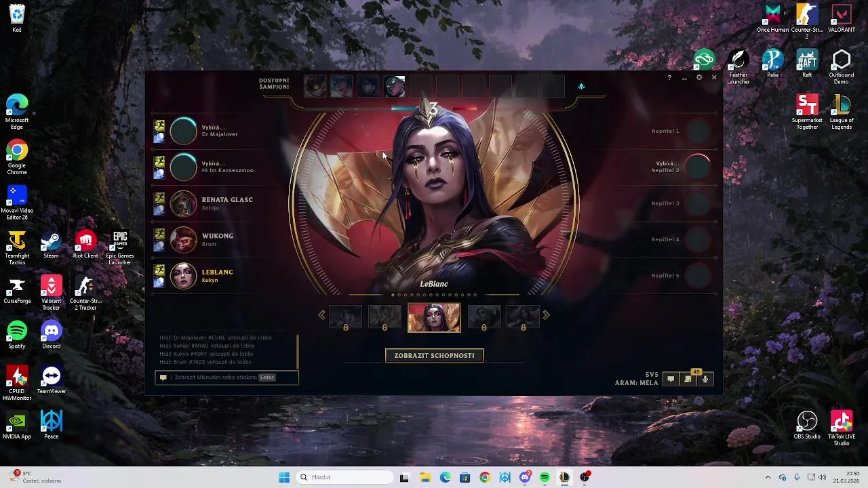Viewport: 868px width, 488px height.
Task: Open Supermarket Together desktop icon
Action: [807, 113]
